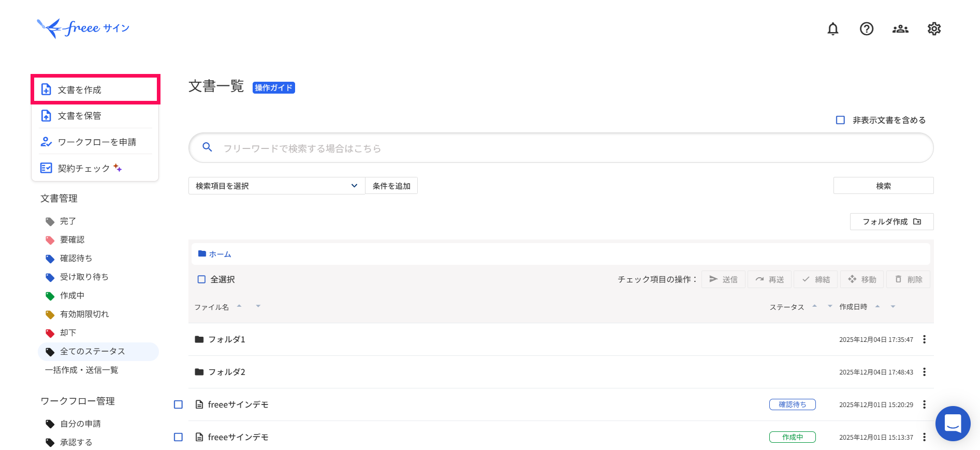Sort ステータス ascending with up arrow
Screen dimensions: 980x450
pyautogui.click(x=814, y=306)
